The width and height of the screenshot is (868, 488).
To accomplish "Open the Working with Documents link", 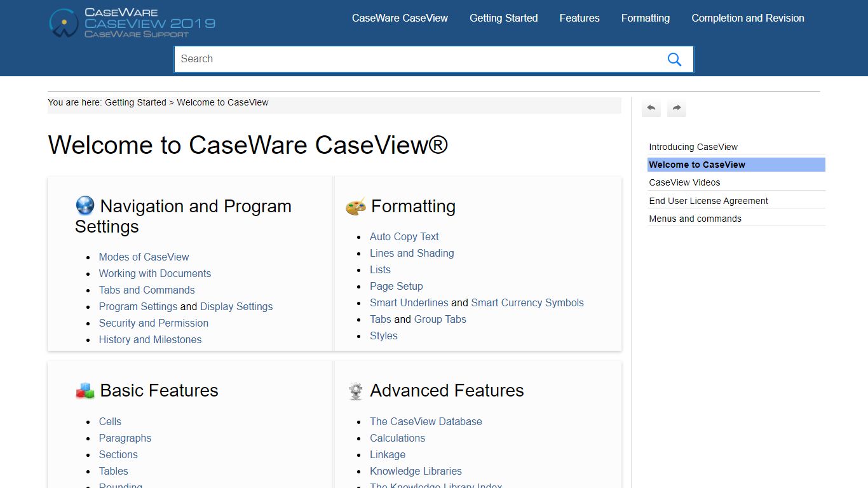I will click(154, 273).
